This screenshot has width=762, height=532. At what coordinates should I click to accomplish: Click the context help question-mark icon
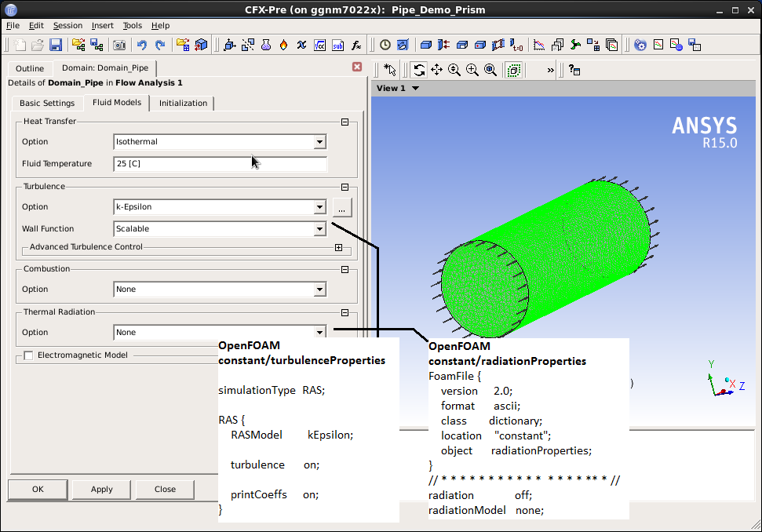pyautogui.click(x=574, y=70)
